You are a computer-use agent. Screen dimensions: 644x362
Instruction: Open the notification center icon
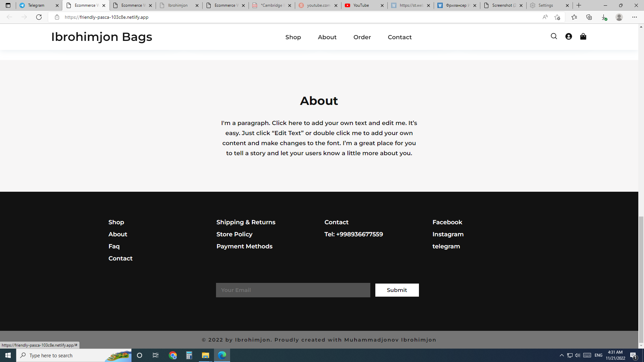tap(633, 355)
